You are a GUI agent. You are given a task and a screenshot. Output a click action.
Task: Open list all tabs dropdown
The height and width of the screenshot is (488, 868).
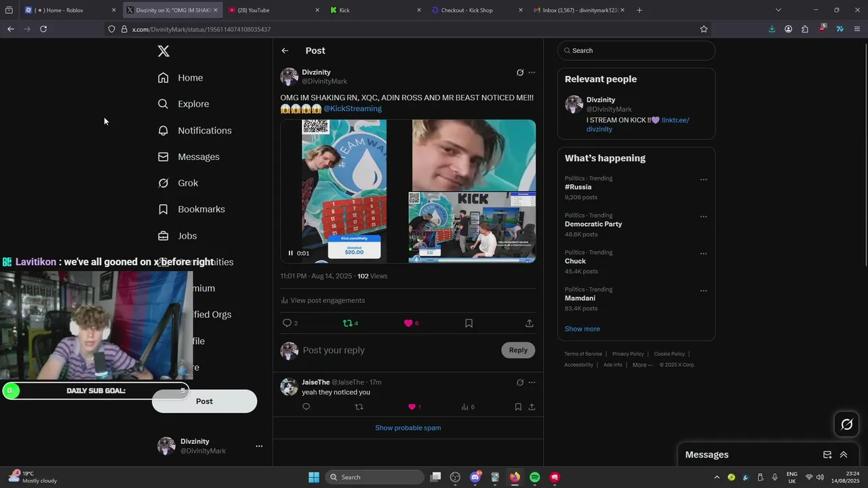click(x=778, y=10)
